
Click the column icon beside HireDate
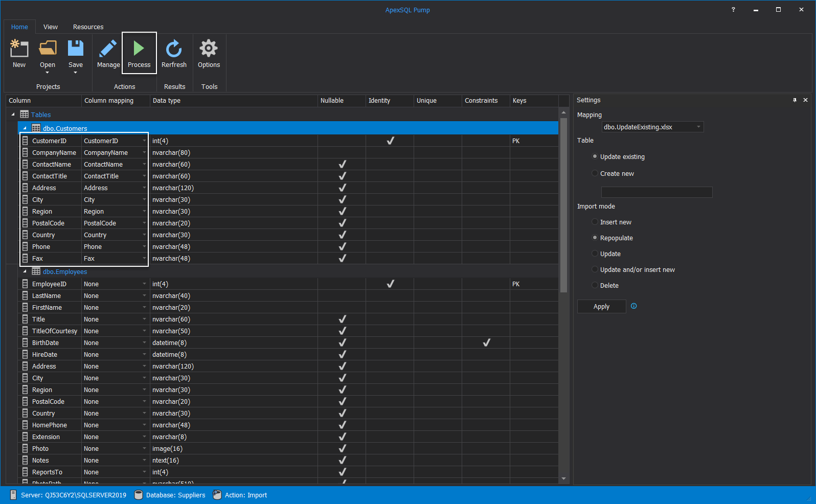25,354
